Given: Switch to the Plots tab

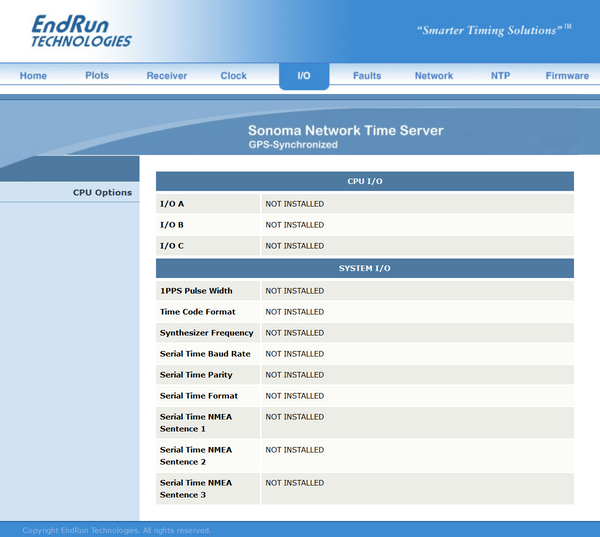Looking at the screenshot, I should pos(97,75).
